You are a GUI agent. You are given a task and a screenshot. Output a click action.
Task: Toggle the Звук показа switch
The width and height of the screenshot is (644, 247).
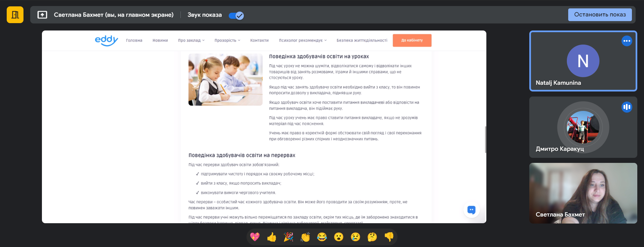click(x=236, y=15)
